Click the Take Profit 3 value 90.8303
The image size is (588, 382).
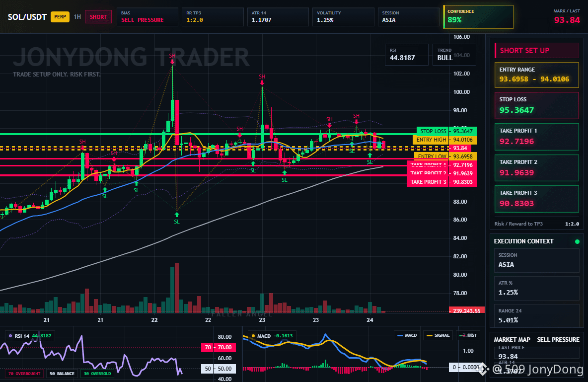point(516,203)
